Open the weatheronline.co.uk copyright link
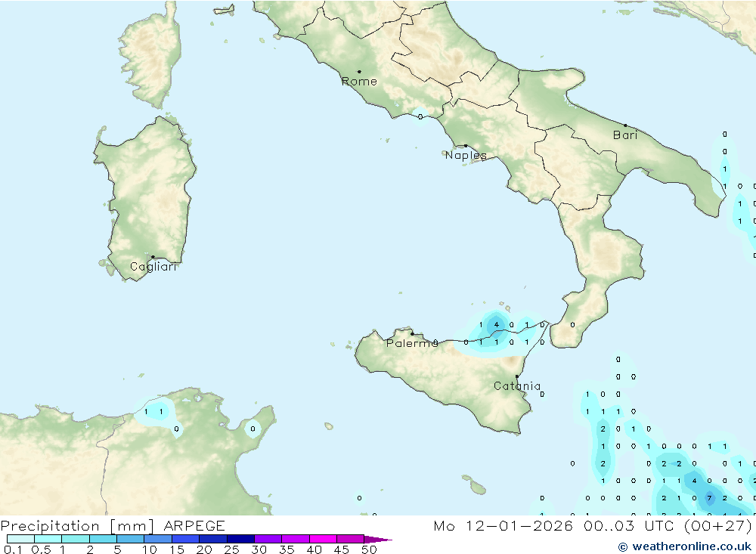 (x=684, y=546)
